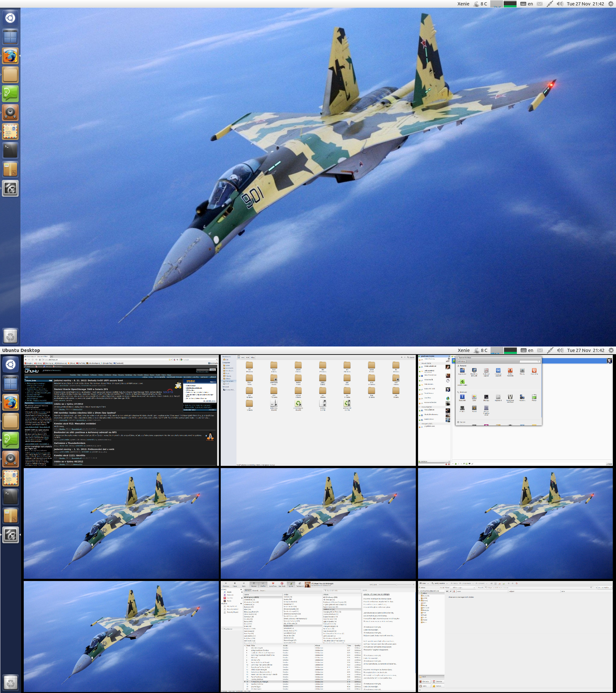Select Podcasts in Rhythmbox library sidebar
616x693 pixels.
(230, 595)
